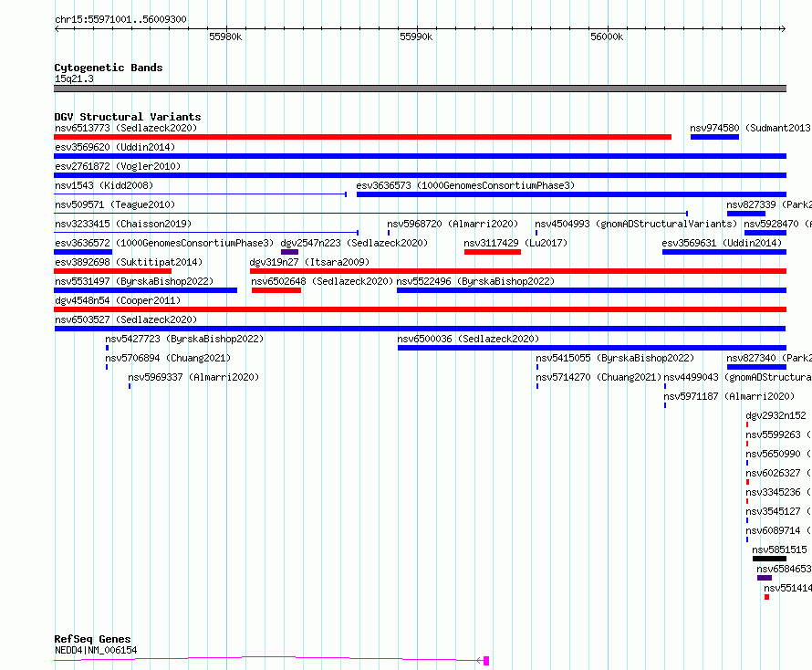Image resolution: width=812 pixels, height=670 pixels.
Task: Click the red nsv6513773 Sedlazeck2020 variant bar
Action: 362,137
